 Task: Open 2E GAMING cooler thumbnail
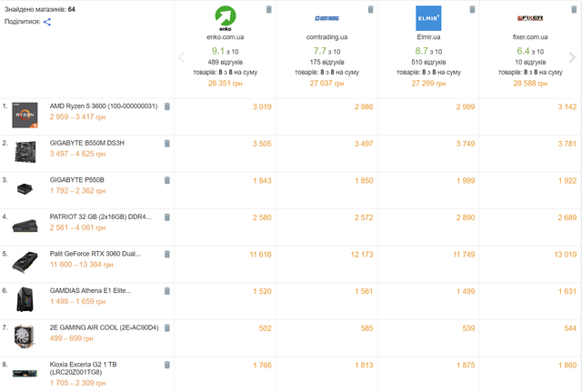(25, 337)
